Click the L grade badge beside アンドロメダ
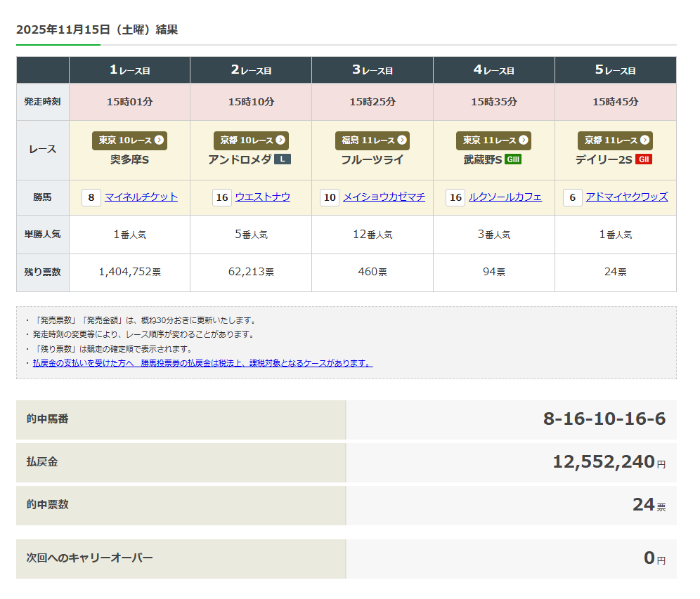This screenshot has width=700, height=599. 282,159
